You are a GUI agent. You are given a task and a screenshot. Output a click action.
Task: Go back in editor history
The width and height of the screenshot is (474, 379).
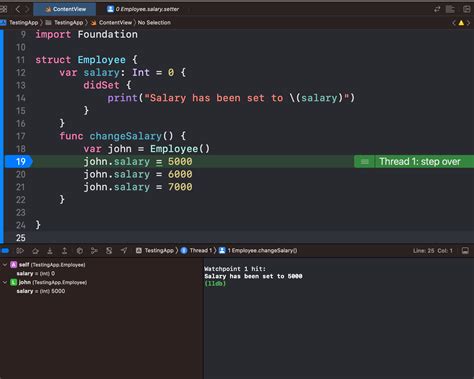[x=18, y=9]
